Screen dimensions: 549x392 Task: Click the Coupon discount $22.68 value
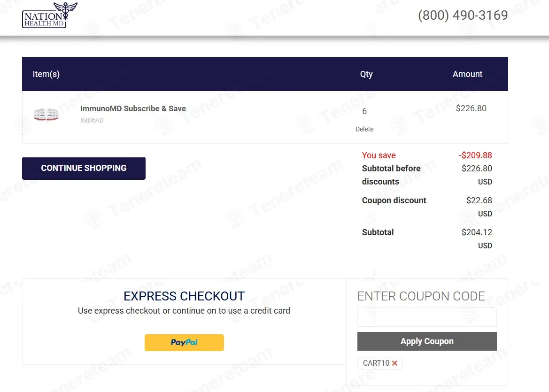[x=479, y=200]
